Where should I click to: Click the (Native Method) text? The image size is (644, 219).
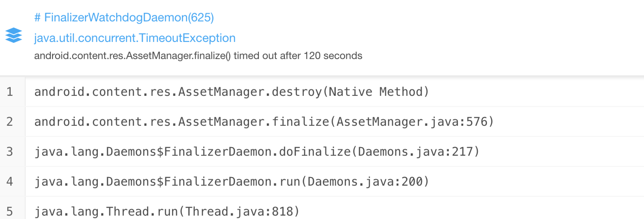coord(376,92)
